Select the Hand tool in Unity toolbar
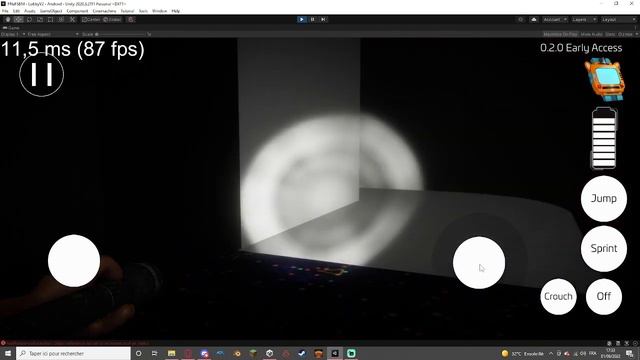 click(x=8, y=20)
